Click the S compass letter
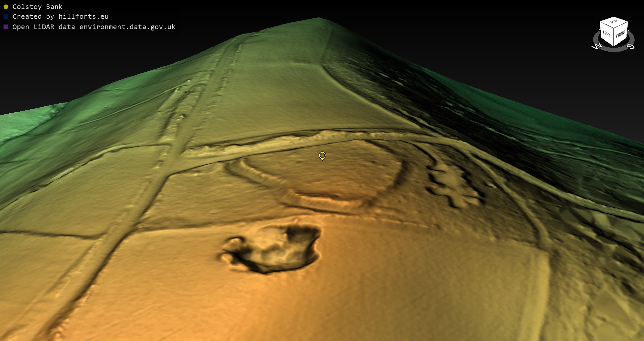The width and height of the screenshot is (644, 341). pyautogui.click(x=631, y=46)
